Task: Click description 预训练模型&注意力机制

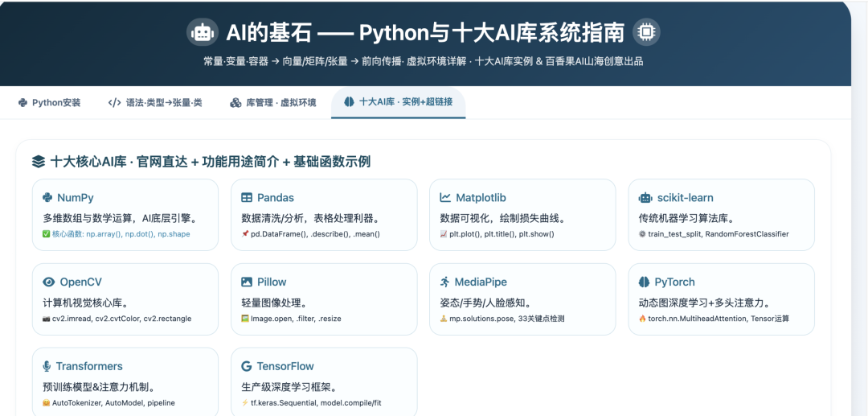Action: (99, 386)
